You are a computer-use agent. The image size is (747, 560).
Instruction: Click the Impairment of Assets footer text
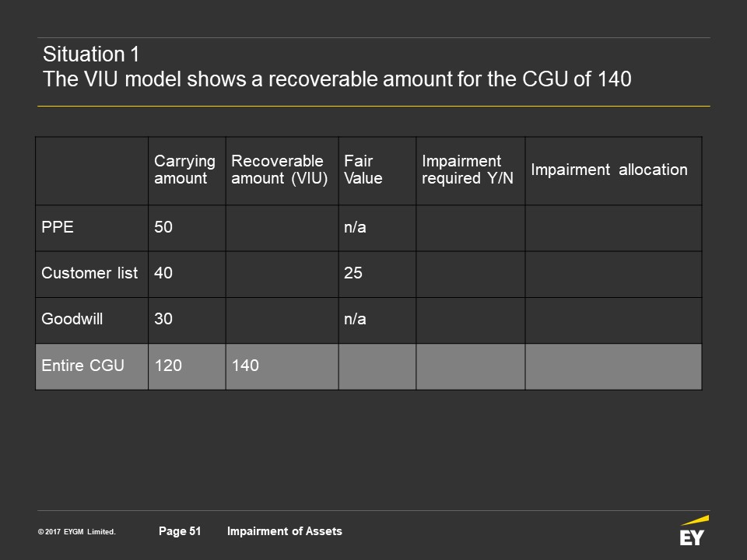(285, 531)
